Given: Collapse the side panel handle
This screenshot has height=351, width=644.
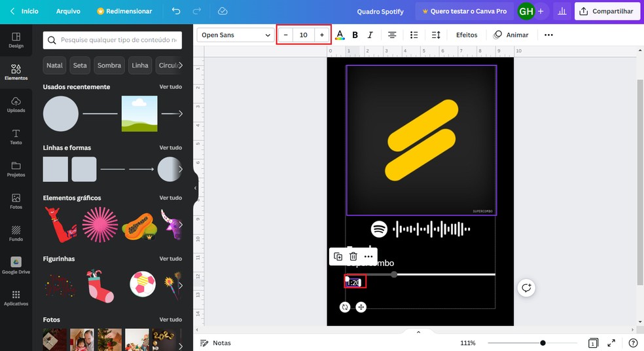Looking at the screenshot, I should pos(195,188).
